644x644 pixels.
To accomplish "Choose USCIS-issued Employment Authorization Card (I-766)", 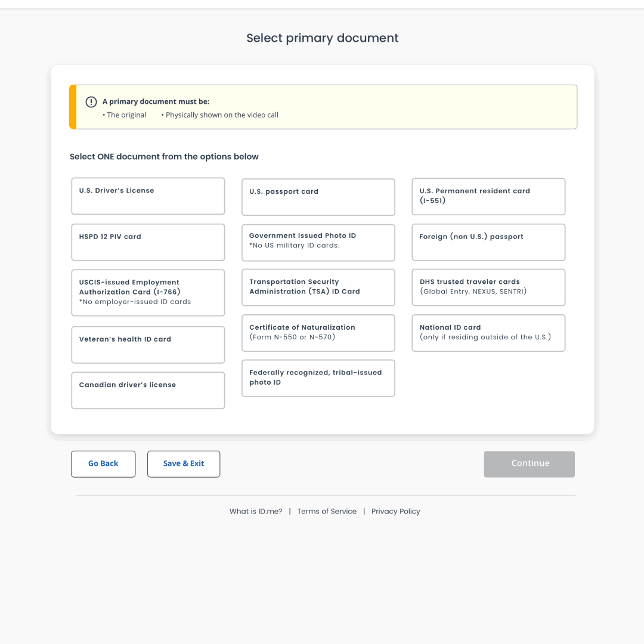I will pyautogui.click(x=148, y=292).
